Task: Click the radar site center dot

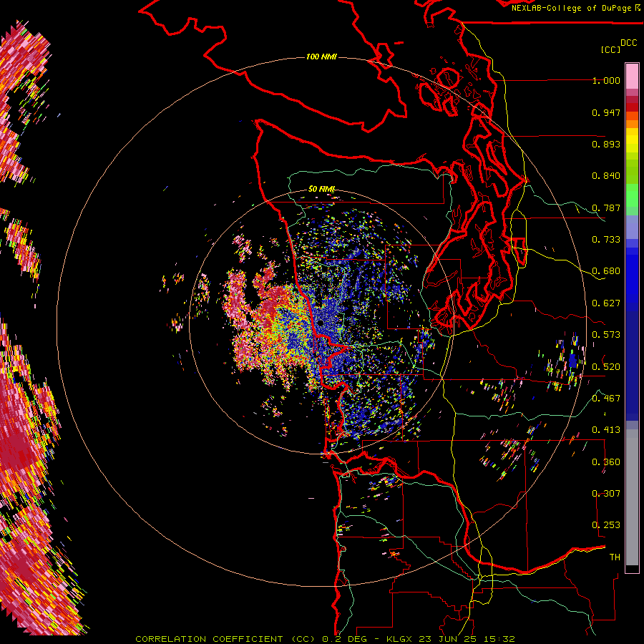Action: pyautogui.click(x=320, y=323)
